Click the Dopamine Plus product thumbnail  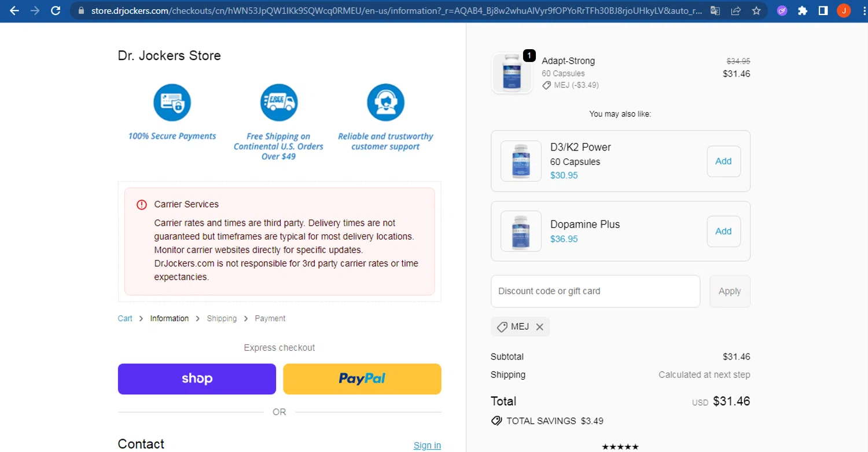click(x=521, y=231)
